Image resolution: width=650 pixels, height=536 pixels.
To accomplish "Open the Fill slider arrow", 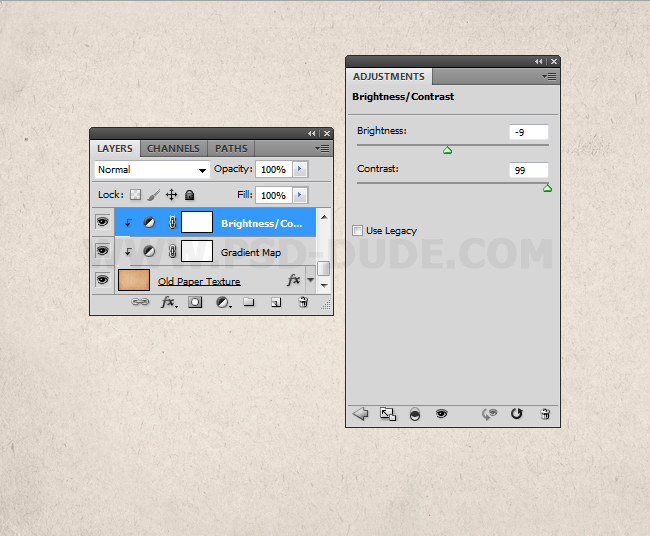I will pos(300,195).
